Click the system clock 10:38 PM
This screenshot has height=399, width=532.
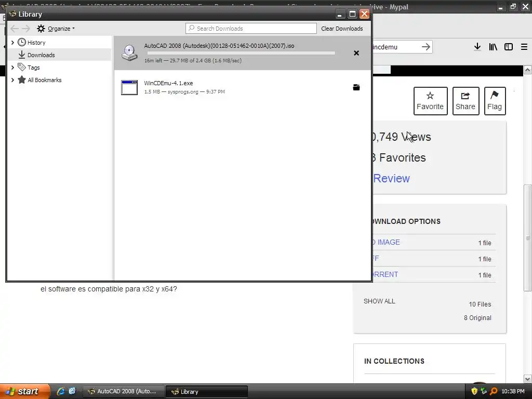point(513,391)
